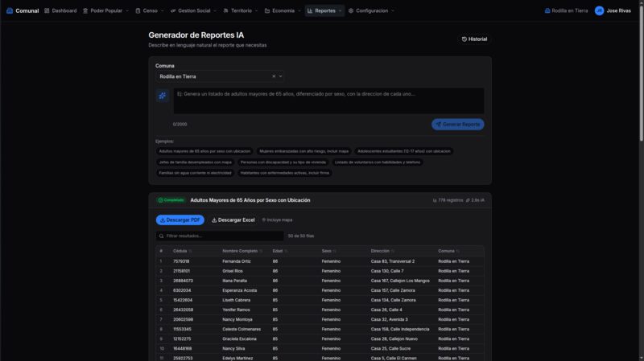
Task: Select the Nancy Montoya name cell
Action: coord(237,319)
